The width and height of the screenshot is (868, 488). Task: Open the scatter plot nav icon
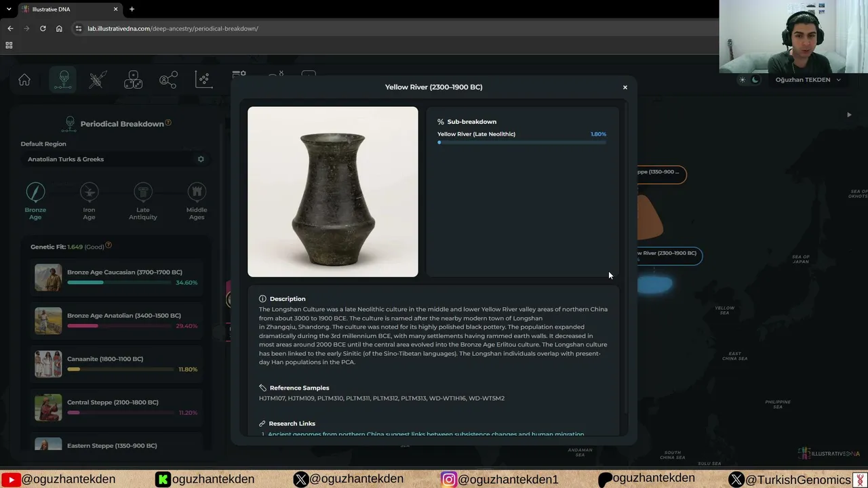click(x=203, y=80)
